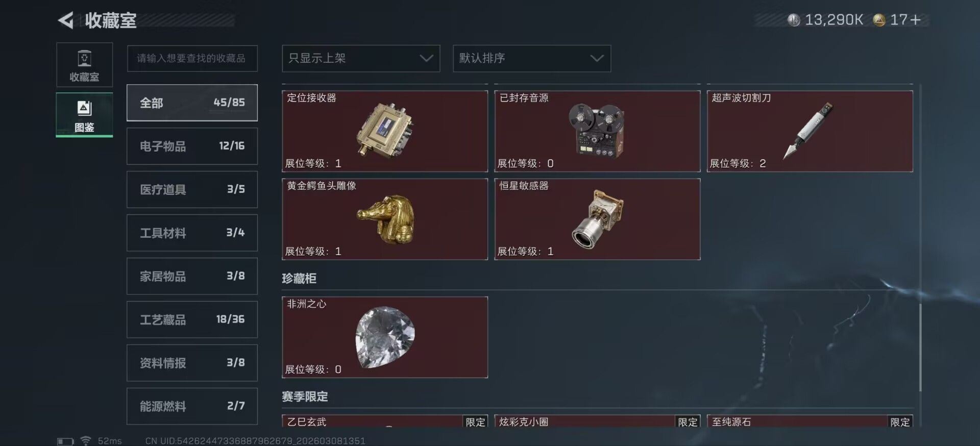This screenshot has height=446, width=980.
Task: Expand the 只显示上架 filter dropdown
Action: pyautogui.click(x=361, y=58)
